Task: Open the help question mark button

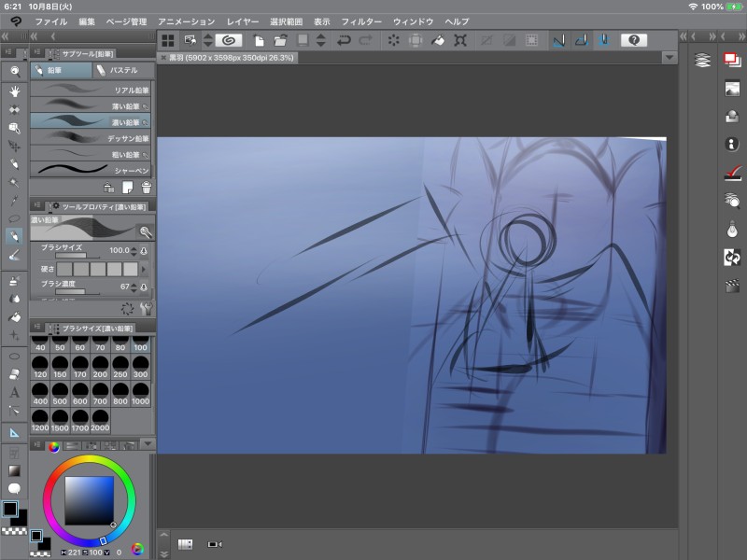Action: click(634, 40)
